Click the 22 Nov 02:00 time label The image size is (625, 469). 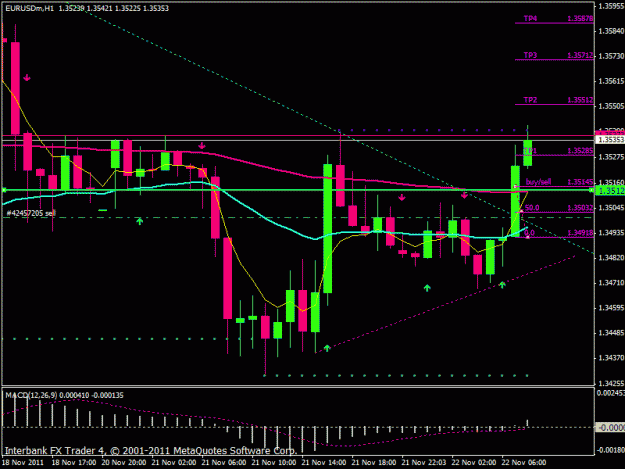point(474,463)
